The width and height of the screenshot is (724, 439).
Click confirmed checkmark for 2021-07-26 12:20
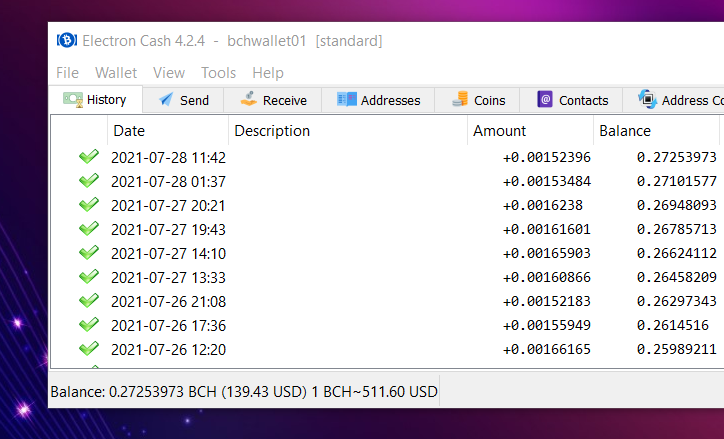click(x=89, y=349)
